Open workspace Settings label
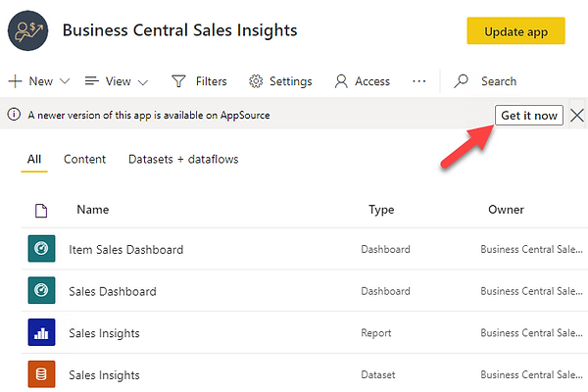The width and height of the screenshot is (588, 392). pyautogui.click(x=291, y=81)
